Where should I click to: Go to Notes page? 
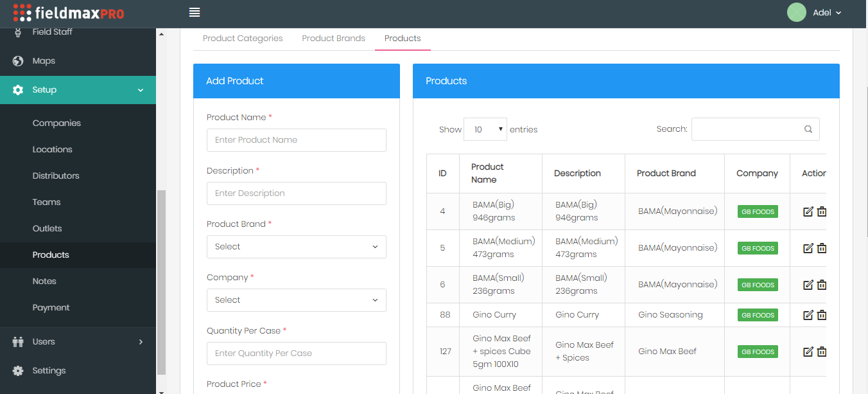(44, 281)
